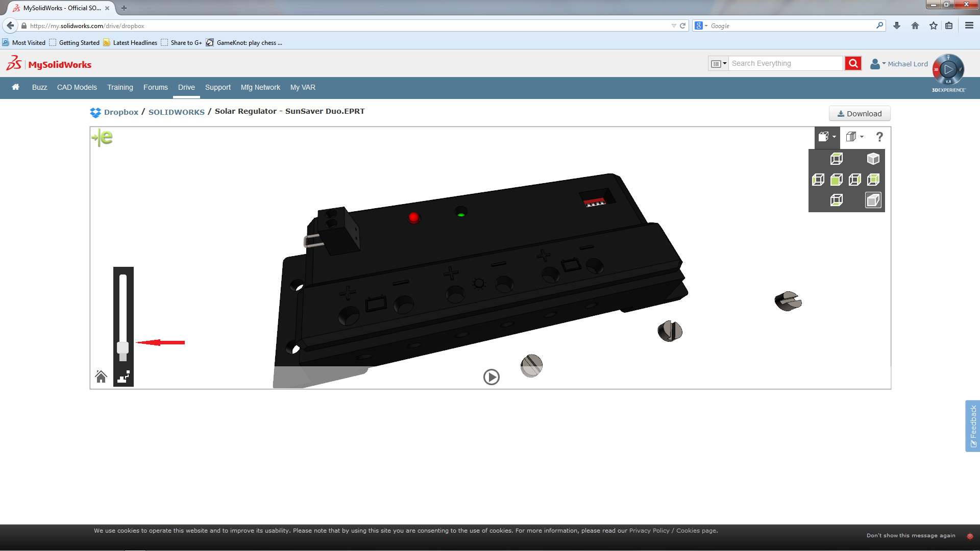Select the Back view cube icon
This screenshot has height=551, width=980.
pyautogui.click(x=873, y=180)
